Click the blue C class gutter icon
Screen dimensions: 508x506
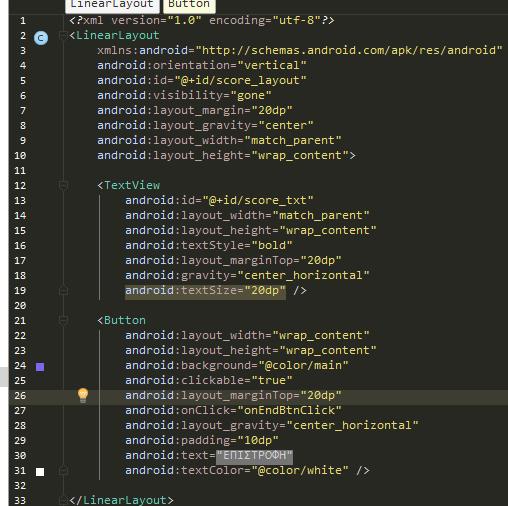(x=41, y=38)
